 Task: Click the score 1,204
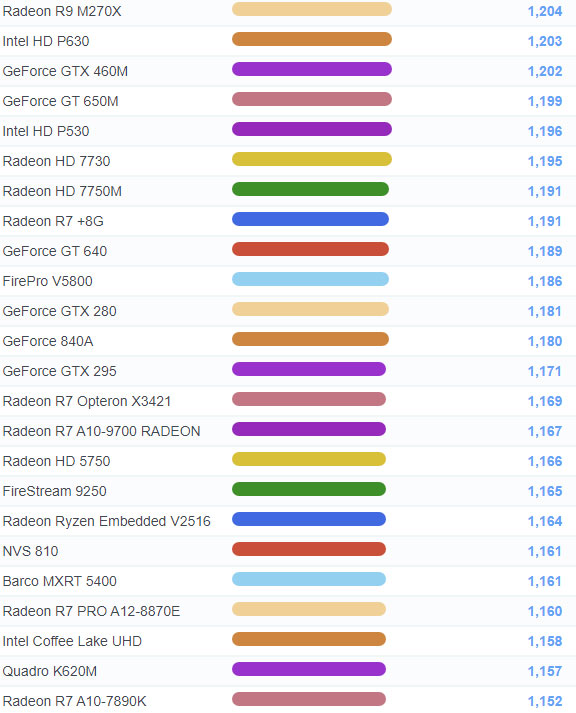[545, 11]
